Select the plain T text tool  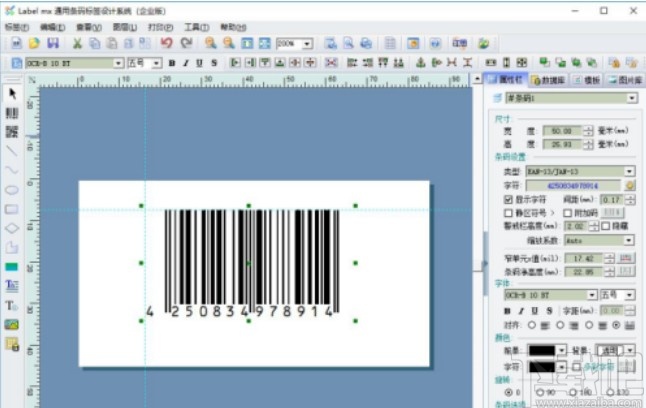(x=12, y=305)
